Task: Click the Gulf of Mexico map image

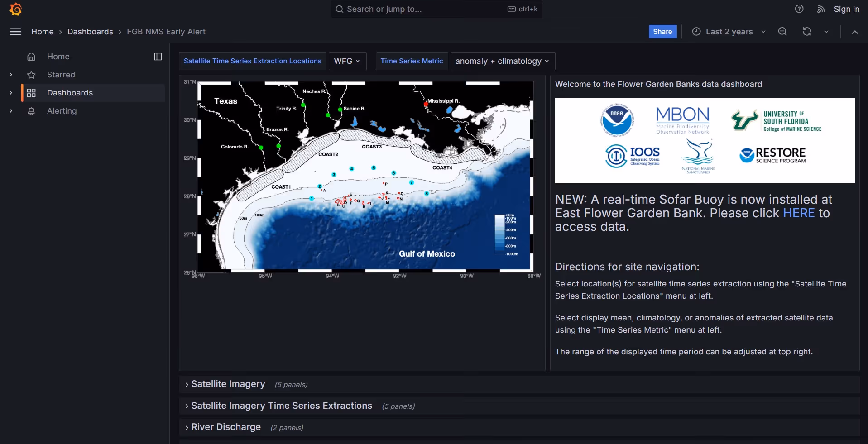Action: 362,179
